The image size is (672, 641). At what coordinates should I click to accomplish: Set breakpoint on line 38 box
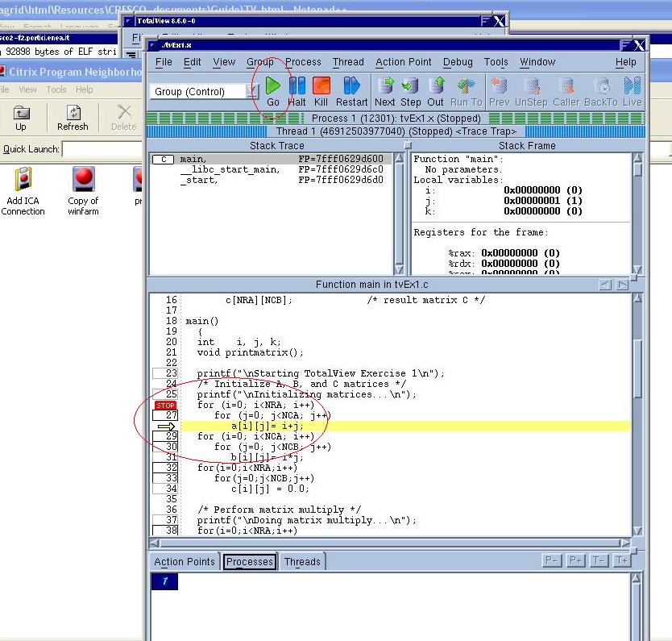tap(165, 531)
